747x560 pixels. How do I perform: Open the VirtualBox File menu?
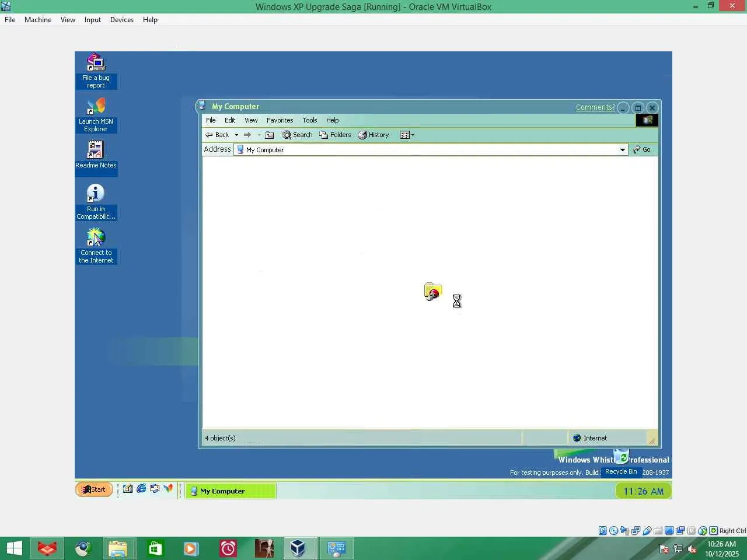10,20
